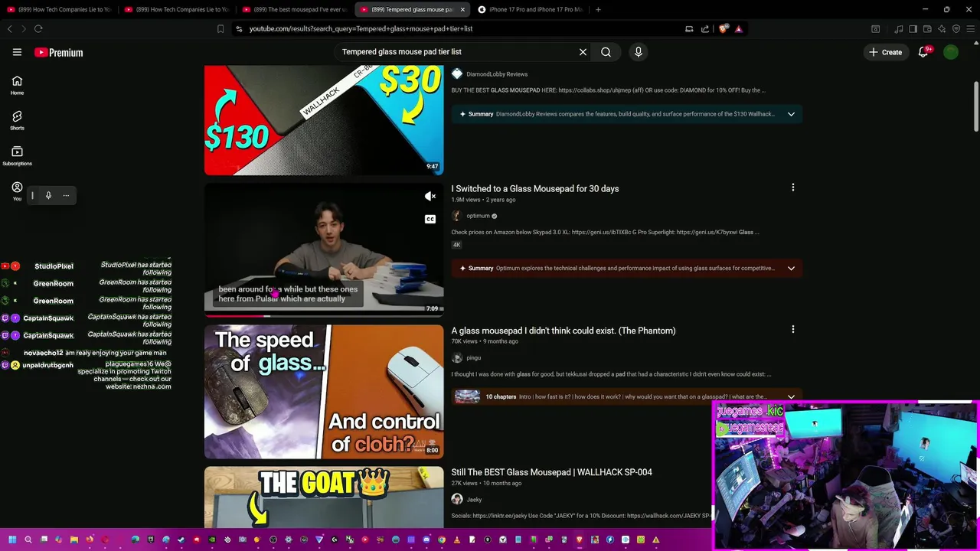Open the Create dropdown button
Screen dimensions: 980x551
pyautogui.click(x=886, y=52)
